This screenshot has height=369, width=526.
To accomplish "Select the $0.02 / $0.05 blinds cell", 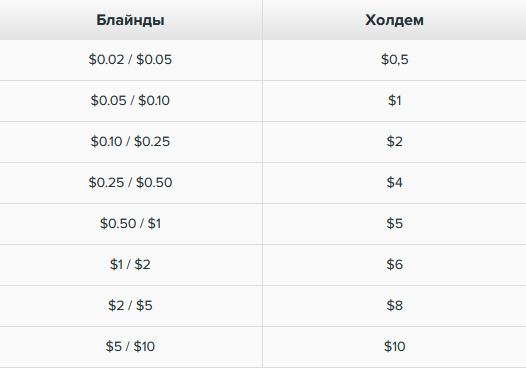I will pyautogui.click(x=130, y=60).
